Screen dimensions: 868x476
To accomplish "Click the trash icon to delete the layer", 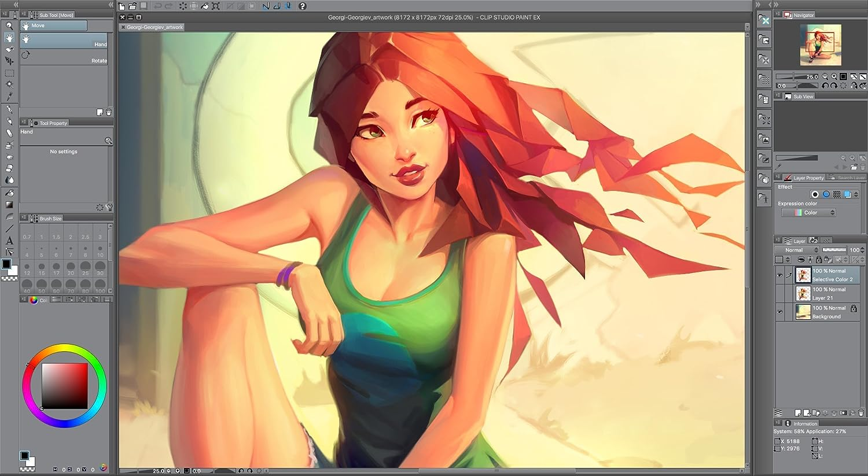I will pyautogui.click(x=861, y=413).
